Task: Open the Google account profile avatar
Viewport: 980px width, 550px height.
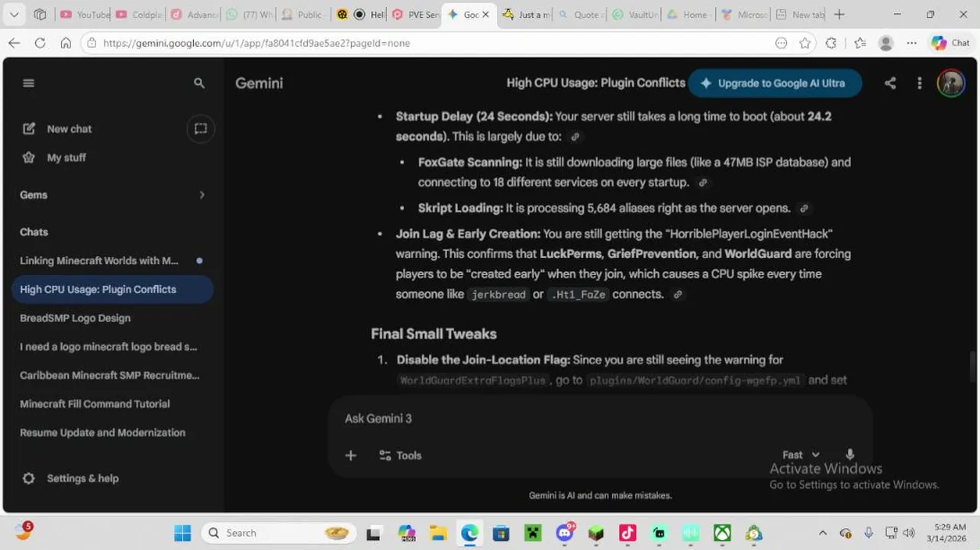Action: tap(951, 83)
